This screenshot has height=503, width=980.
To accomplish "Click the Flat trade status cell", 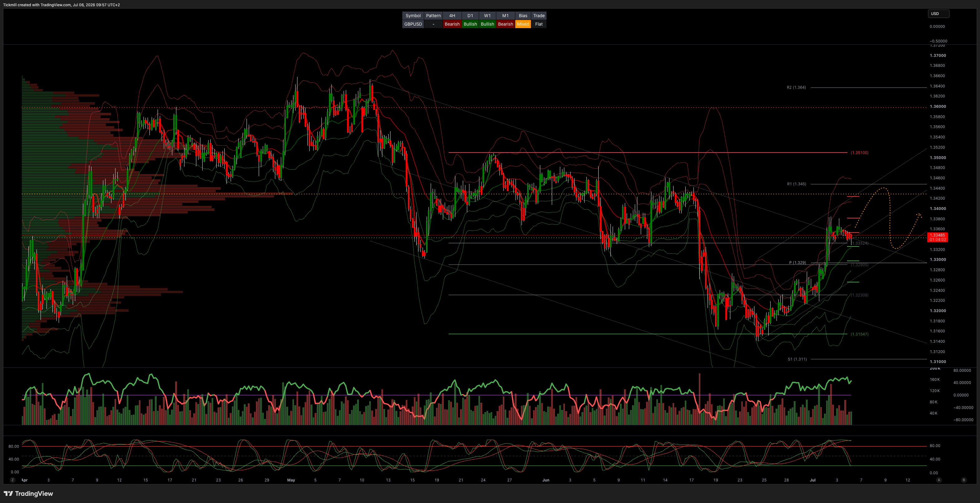I will tap(539, 24).
